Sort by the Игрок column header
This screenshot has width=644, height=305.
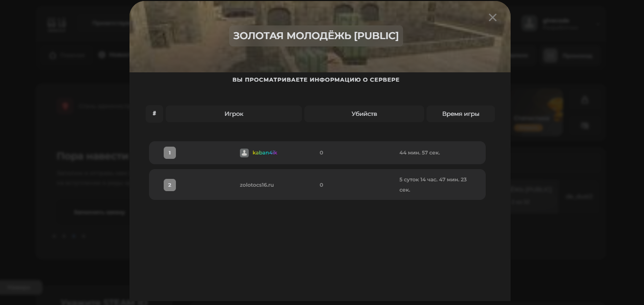tap(234, 114)
